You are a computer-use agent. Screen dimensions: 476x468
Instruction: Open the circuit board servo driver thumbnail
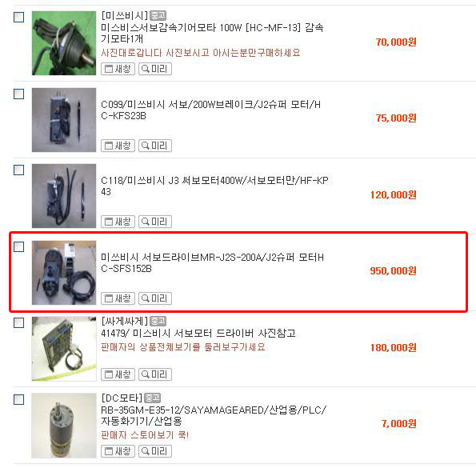64,349
